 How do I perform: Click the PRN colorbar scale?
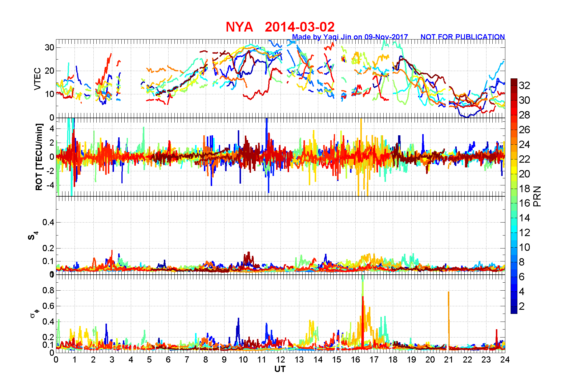pos(514,196)
